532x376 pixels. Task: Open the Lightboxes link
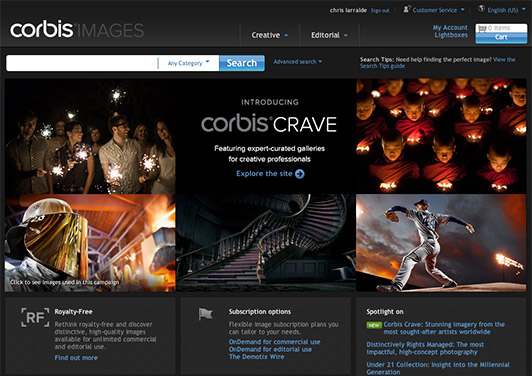point(451,35)
